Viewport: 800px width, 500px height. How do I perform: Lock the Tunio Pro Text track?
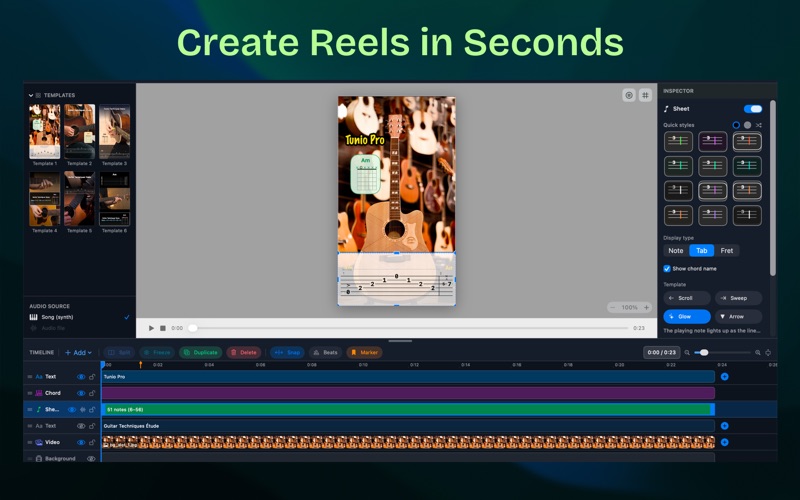click(x=92, y=377)
